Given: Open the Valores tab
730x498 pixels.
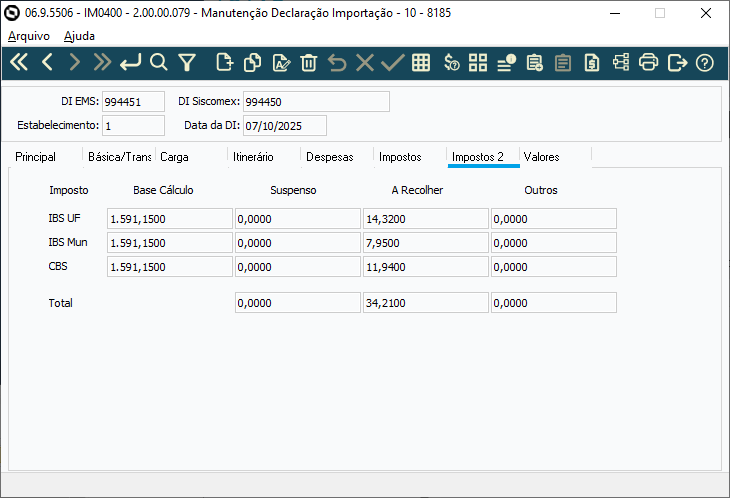Looking at the screenshot, I should [541, 157].
